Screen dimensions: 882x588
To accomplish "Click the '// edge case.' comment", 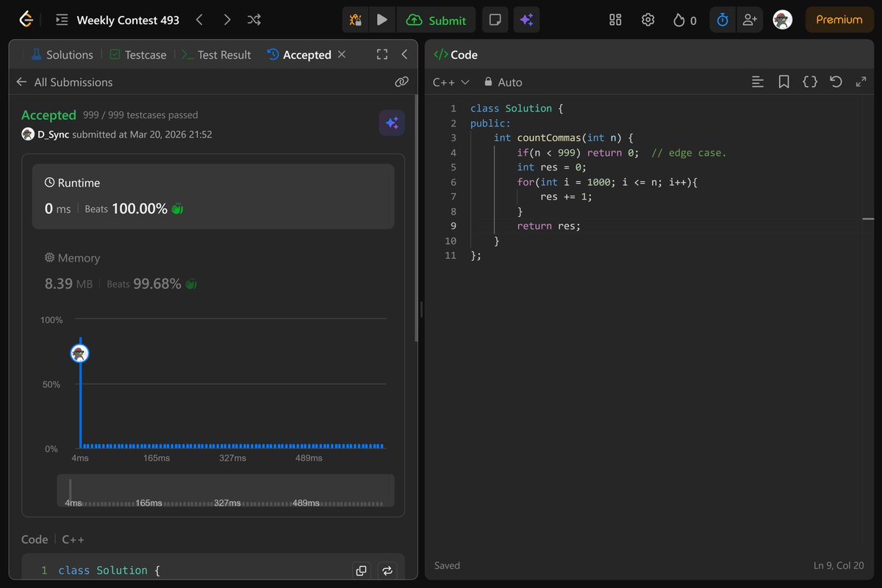I will pos(689,152).
